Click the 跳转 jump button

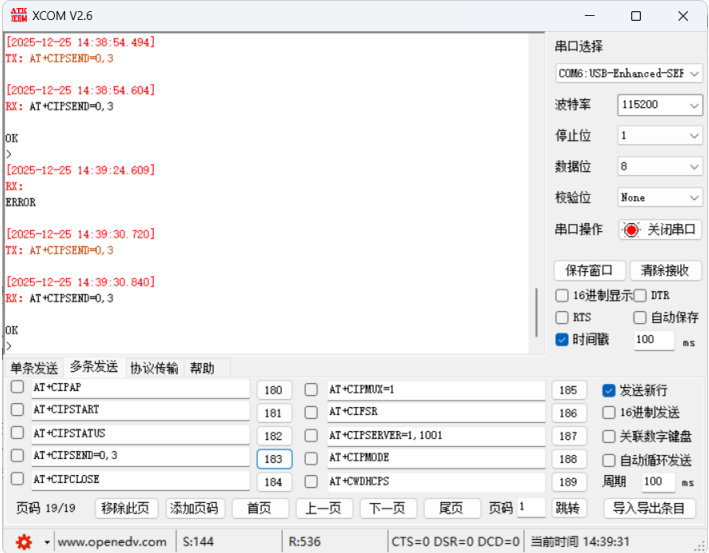[568, 508]
